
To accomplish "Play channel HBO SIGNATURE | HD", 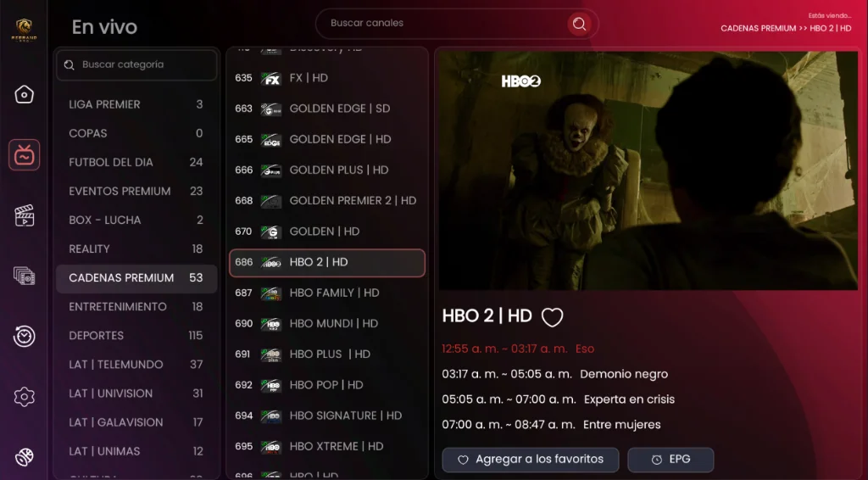I will pos(327,416).
